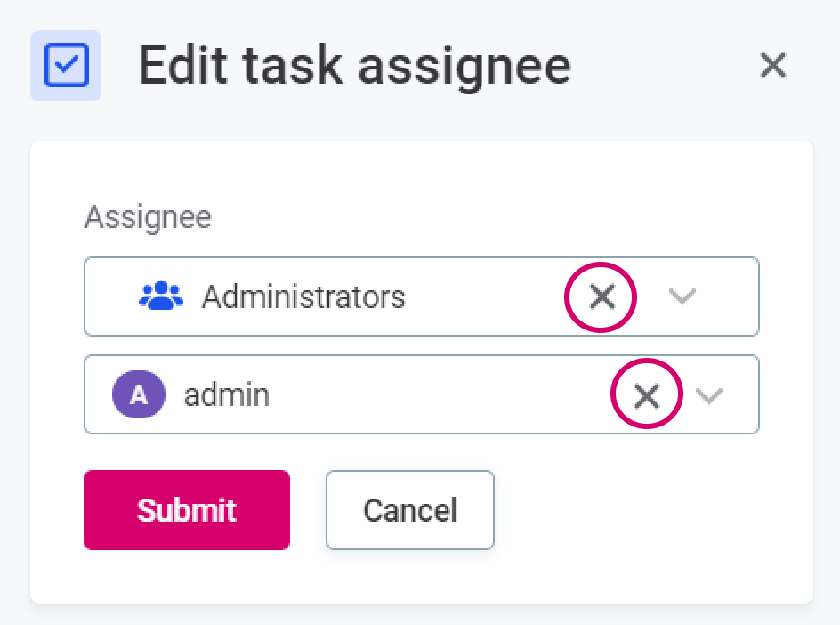Click the Edit task assignee title
Screen dimensions: 840x625
click(x=354, y=66)
